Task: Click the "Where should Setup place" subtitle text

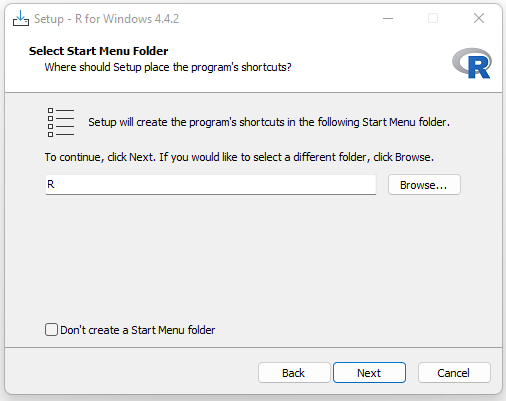Action: click(x=168, y=67)
